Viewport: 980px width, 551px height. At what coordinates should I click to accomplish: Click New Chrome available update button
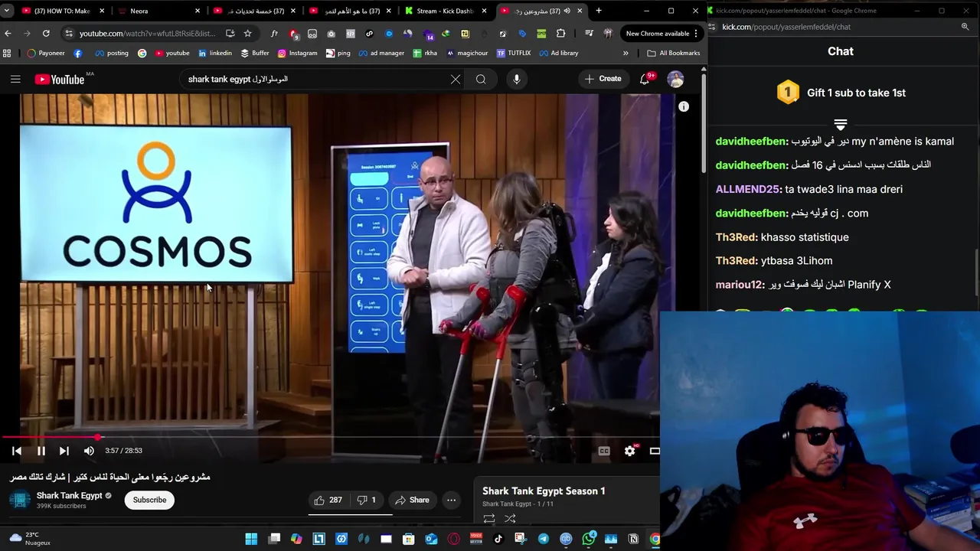[661, 34]
